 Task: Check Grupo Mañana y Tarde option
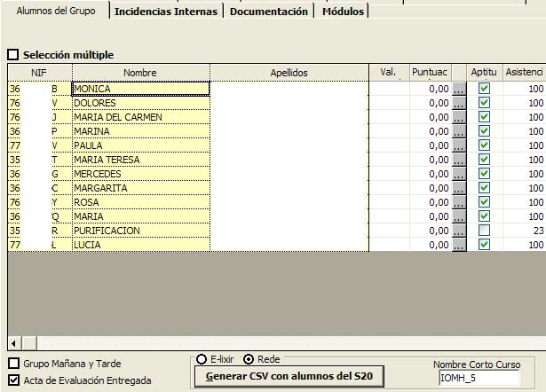[13, 364]
